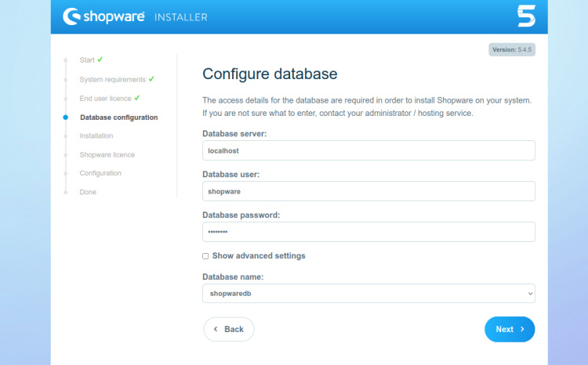The image size is (588, 365).
Task: Enable Show advanced settings checkbox
Action: 205,256
